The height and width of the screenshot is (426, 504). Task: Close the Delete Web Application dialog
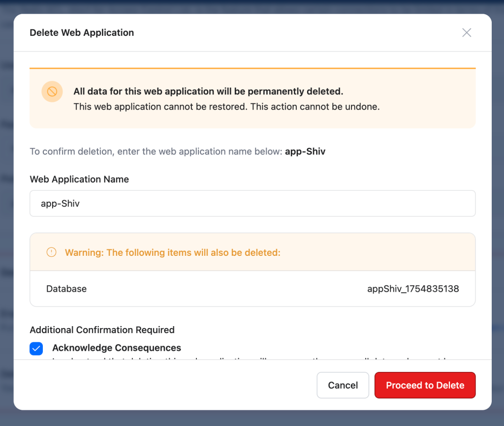pos(467,32)
